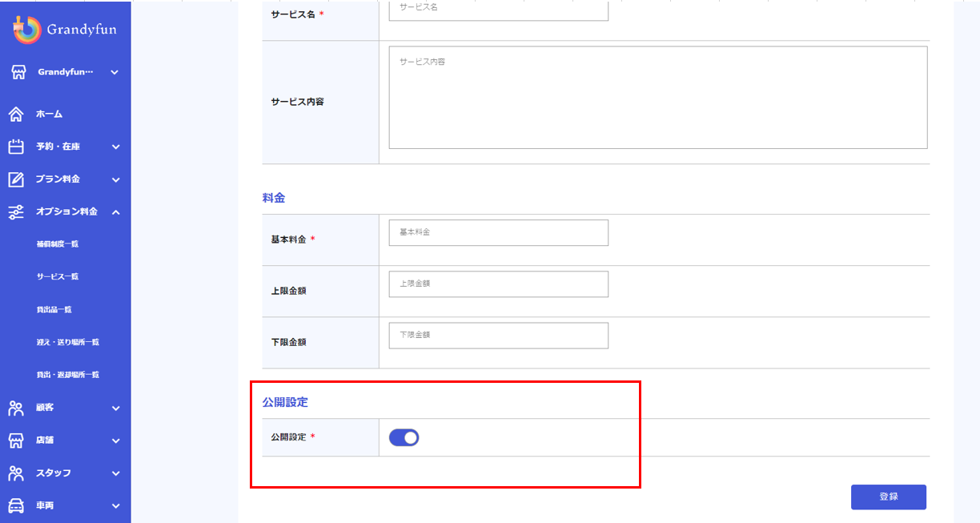Open 迎え・送り場所一覧 submenu item
This screenshot has width=980, height=523.
(x=68, y=342)
